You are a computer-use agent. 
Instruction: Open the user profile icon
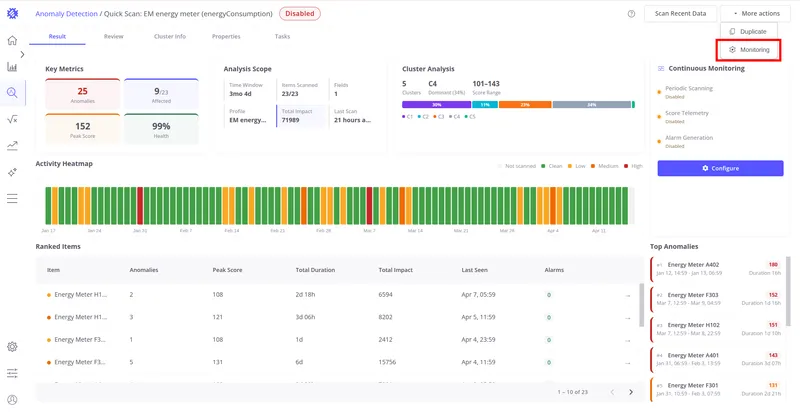point(12,400)
